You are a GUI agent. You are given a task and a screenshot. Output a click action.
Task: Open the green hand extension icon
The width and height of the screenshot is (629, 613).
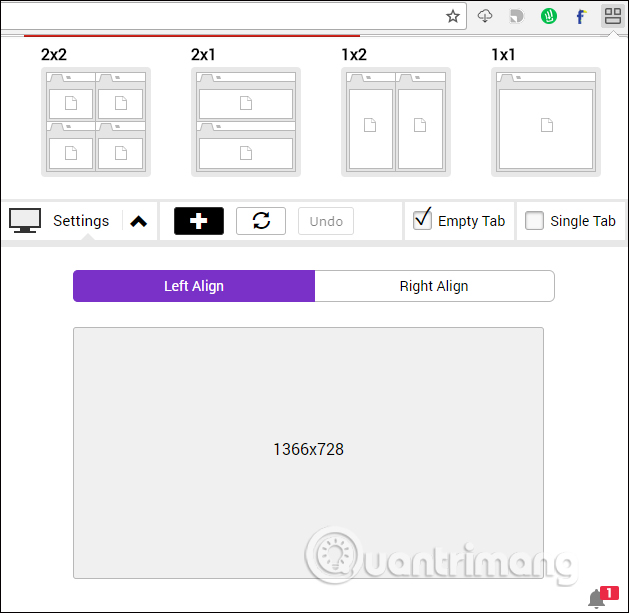click(549, 16)
